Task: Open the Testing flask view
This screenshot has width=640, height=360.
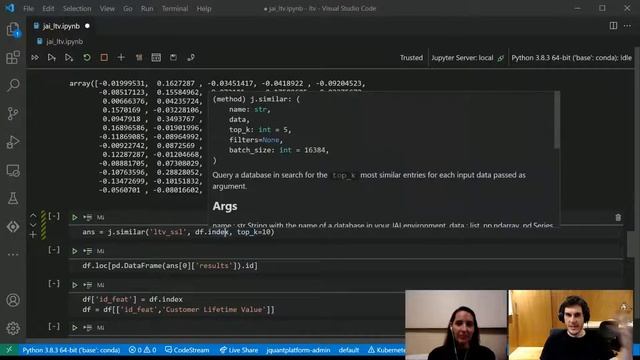Action: (13, 198)
